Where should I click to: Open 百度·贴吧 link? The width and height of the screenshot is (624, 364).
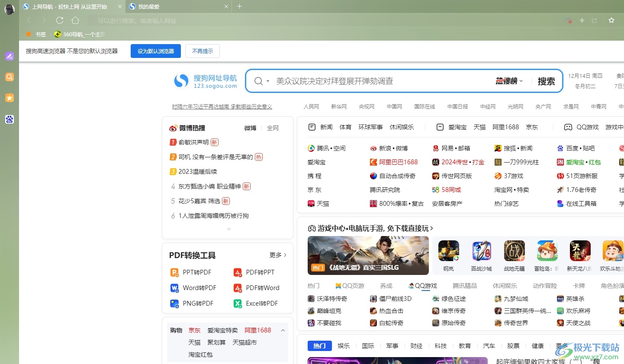[576, 148]
